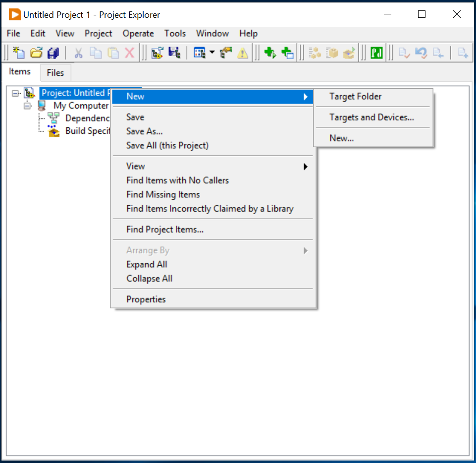Click the green LabVIEW source control icon
The height and width of the screenshot is (463, 476).
pyautogui.click(x=376, y=52)
